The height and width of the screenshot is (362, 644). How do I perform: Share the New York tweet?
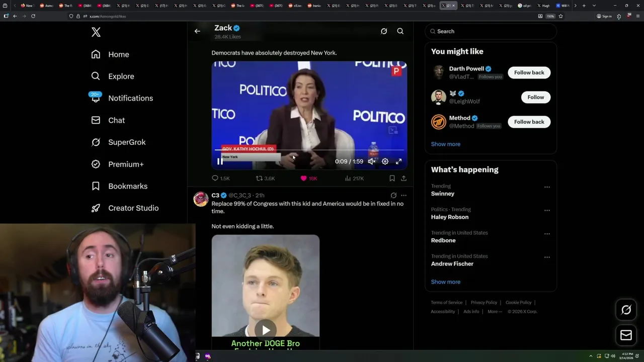pyautogui.click(x=404, y=178)
